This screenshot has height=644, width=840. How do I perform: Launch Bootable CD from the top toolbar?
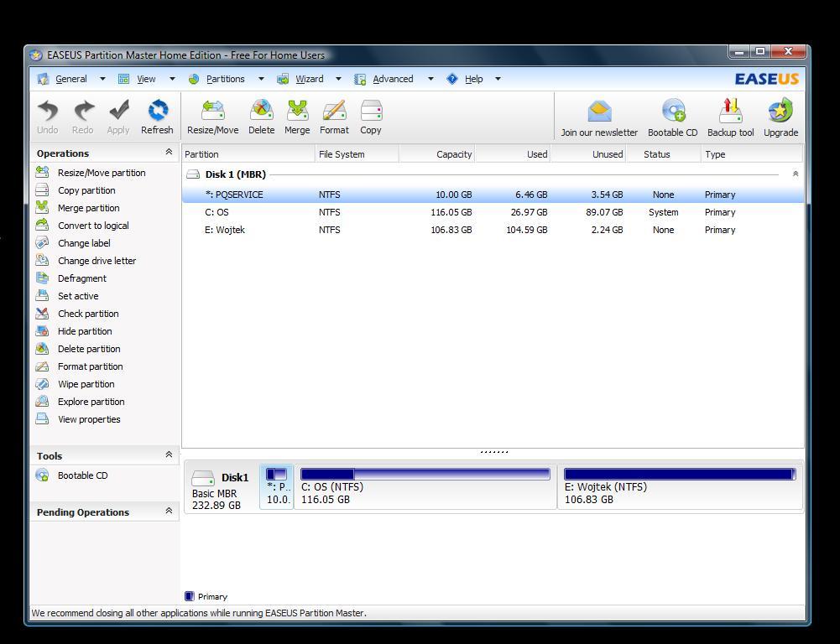point(673,117)
